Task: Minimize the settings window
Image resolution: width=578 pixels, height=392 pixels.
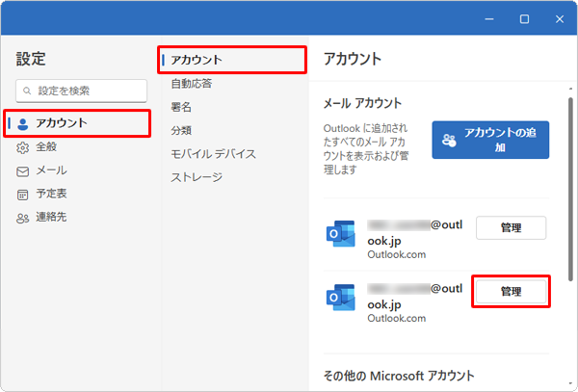Action: coord(489,19)
